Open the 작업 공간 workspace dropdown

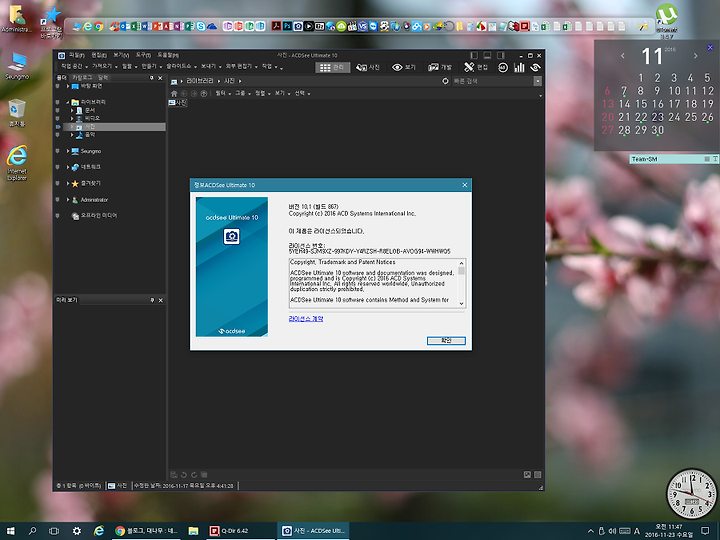[x=73, y=67]
